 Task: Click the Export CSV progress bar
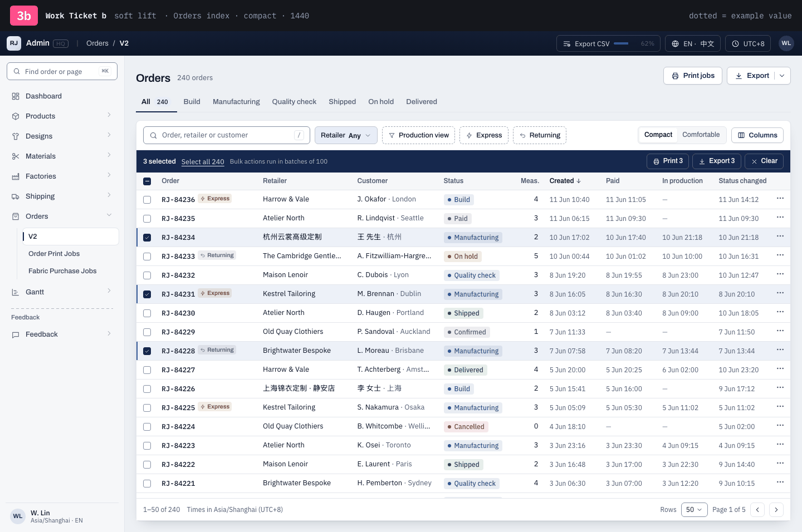(621, 43)
